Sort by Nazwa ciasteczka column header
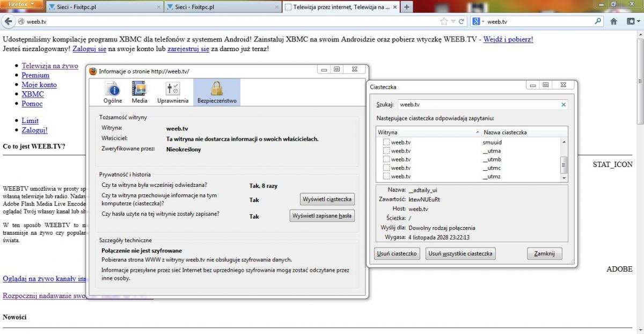This screenshot has height=334, width=644. (x=524, y=132)
